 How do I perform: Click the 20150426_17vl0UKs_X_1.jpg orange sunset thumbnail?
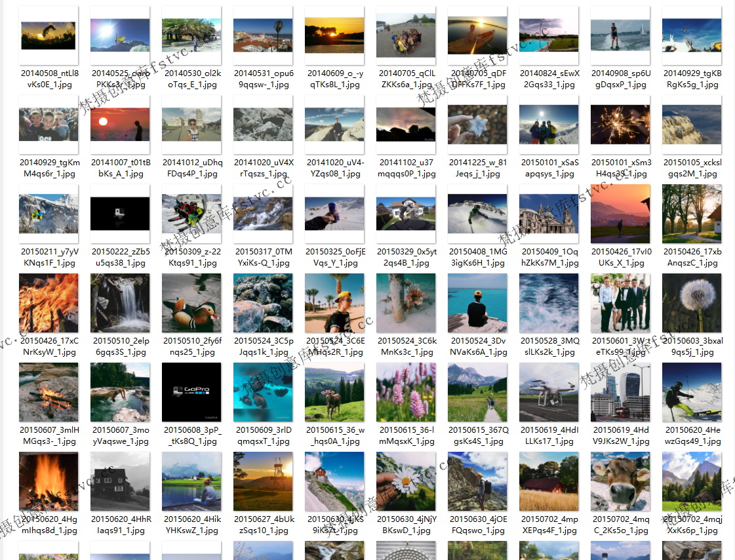620,214
